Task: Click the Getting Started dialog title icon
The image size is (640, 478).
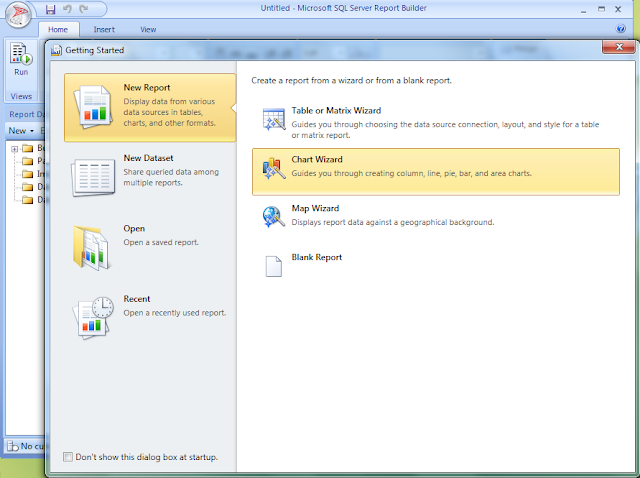Action: (x=56, y=51)
